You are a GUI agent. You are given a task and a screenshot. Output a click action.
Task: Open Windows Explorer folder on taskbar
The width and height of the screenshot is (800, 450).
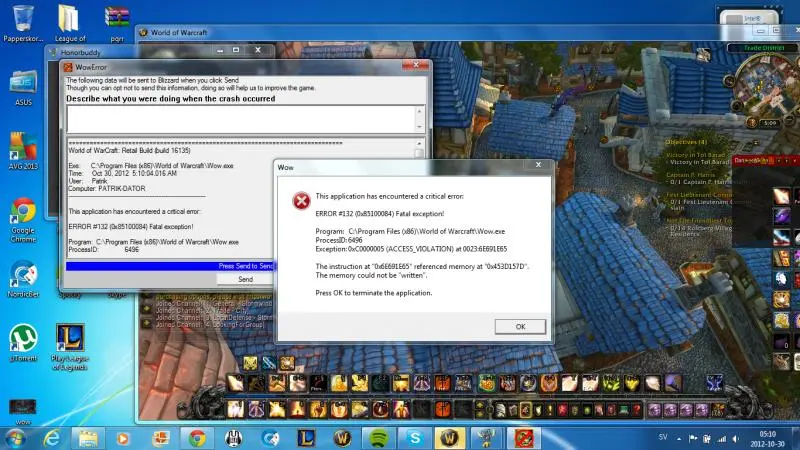coord(88,438)
